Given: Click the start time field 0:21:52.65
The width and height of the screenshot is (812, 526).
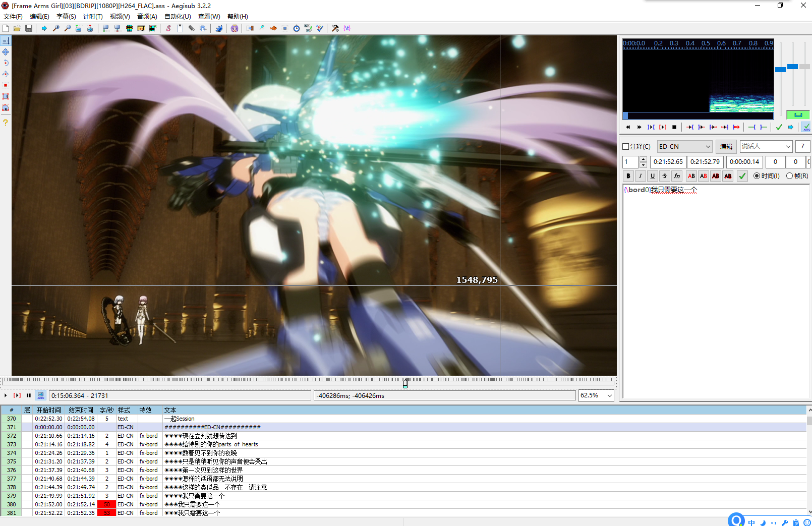Looking at the screenshot, I should [668, 162].
